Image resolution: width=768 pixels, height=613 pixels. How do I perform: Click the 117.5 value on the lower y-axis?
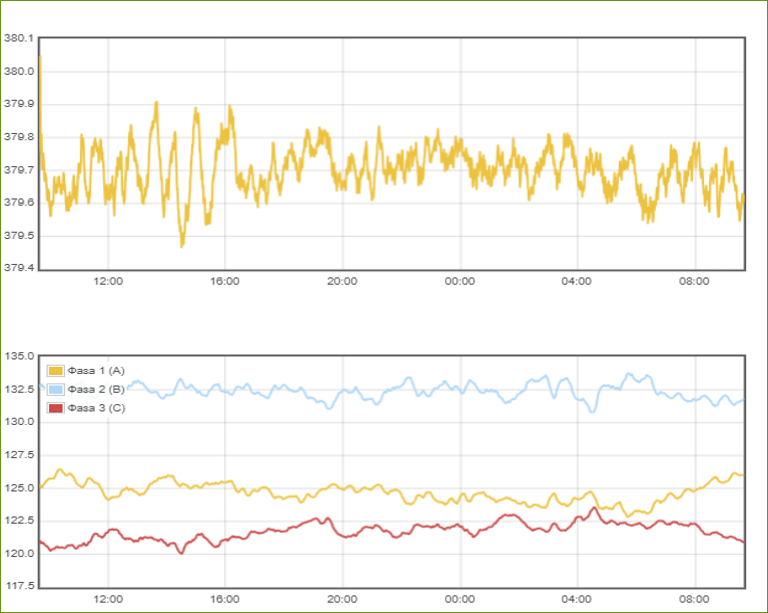pos(20,585)
